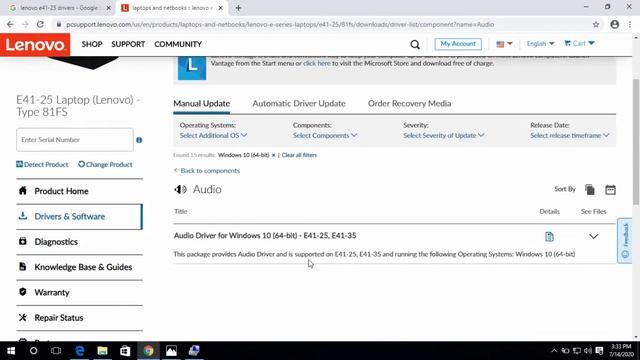
Task: Expand See Files chevron for Audio Driver
Action: (x=593, y=236)
